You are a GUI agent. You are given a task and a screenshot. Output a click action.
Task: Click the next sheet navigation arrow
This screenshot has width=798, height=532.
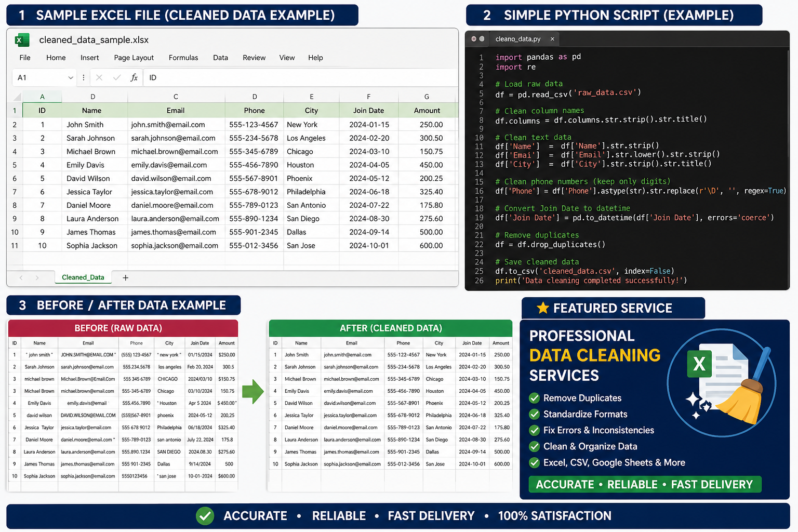[37, 278]
